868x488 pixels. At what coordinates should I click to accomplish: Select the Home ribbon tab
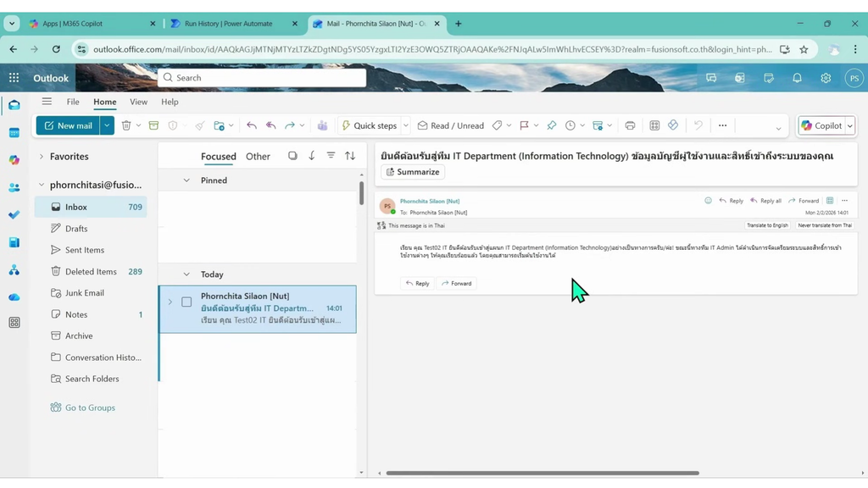104,102
